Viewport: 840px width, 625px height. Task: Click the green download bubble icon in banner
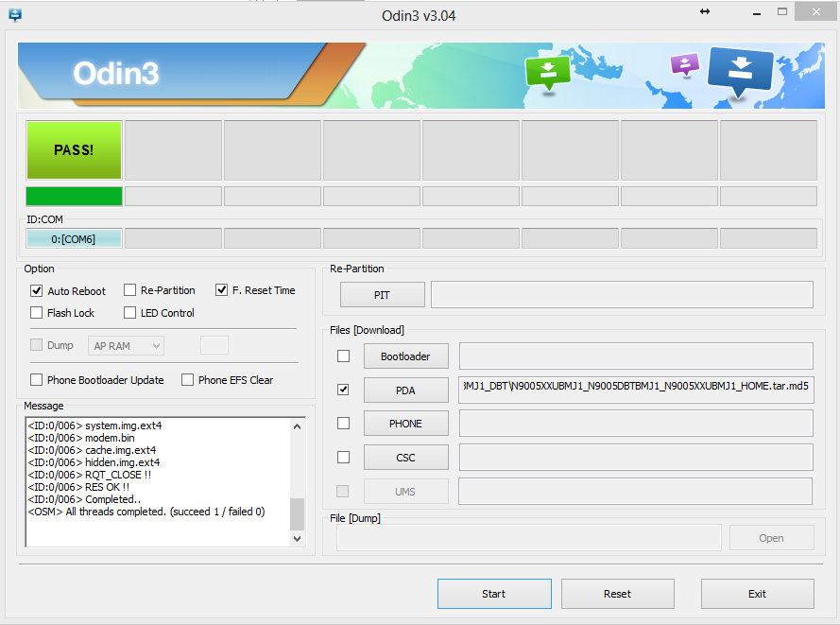pos(547,73)
